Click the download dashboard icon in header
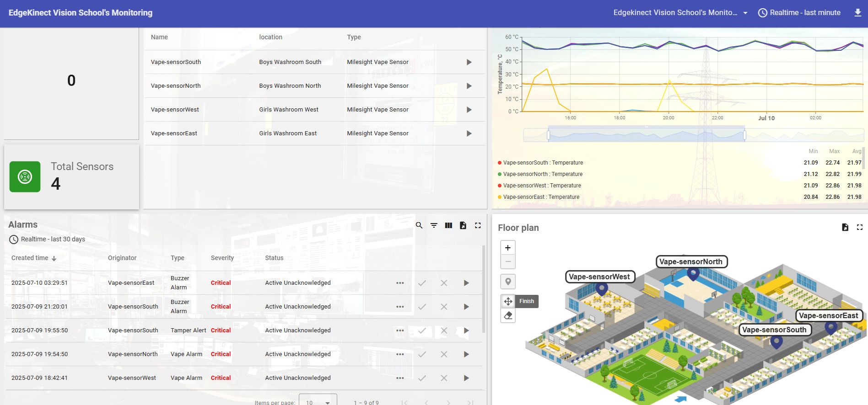Image resolution: width=868 pixels, height=405 pixels. [x=858, y=13]
